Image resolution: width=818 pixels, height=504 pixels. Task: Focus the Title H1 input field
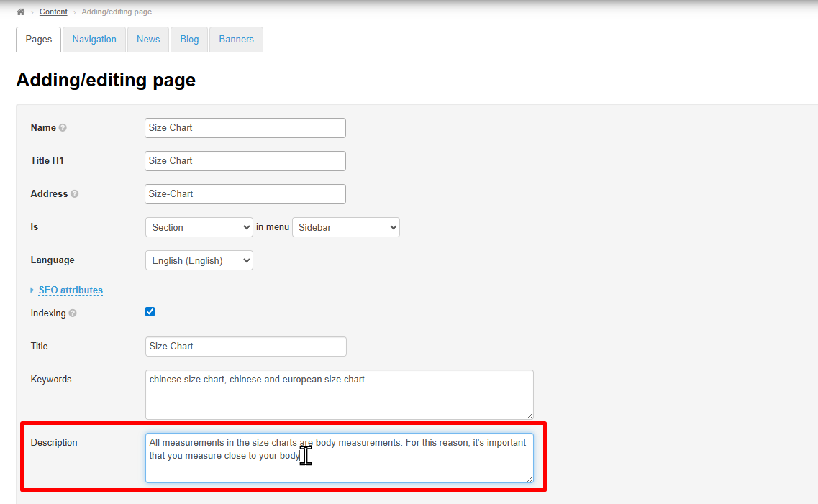click(245, 161)
